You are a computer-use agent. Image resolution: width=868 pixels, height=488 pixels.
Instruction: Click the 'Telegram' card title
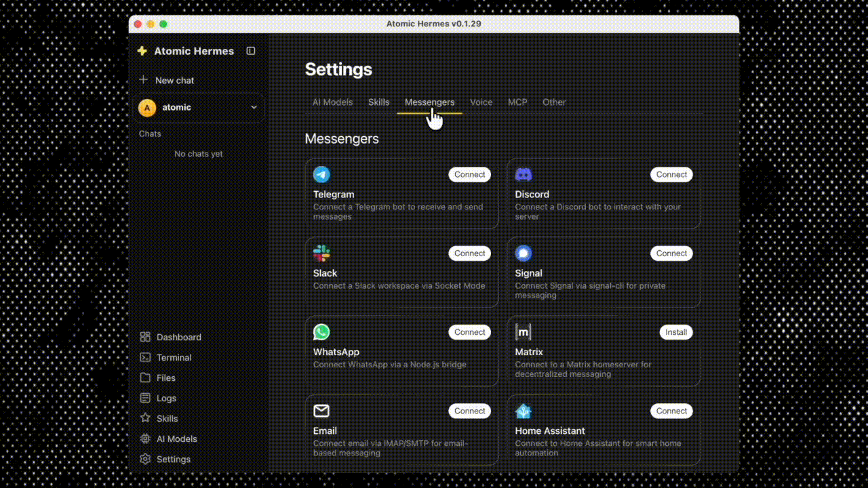(x=334, y=194)
